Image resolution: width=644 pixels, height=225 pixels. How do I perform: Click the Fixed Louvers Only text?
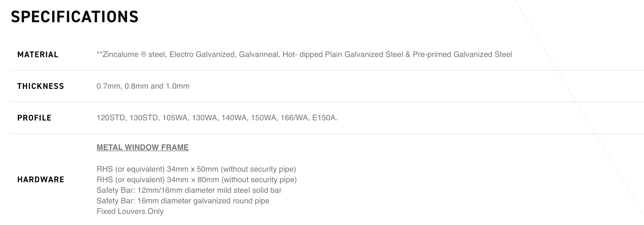click(130, 211)
